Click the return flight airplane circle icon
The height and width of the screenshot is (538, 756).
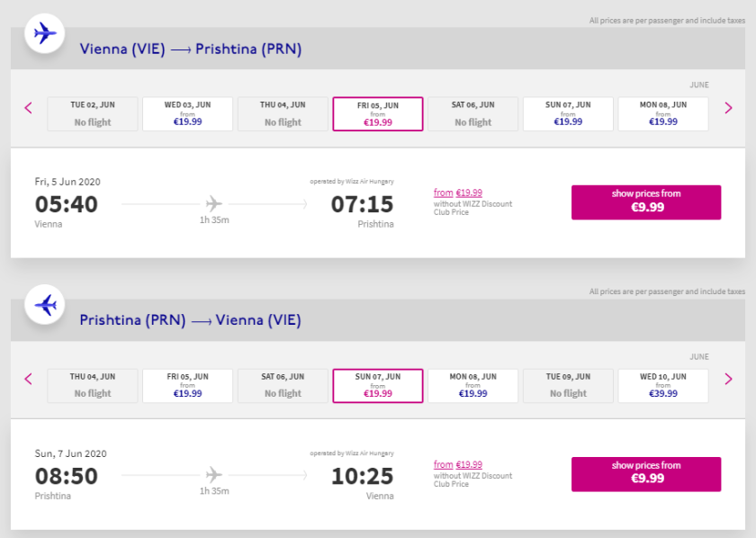(x=44, y=306)
